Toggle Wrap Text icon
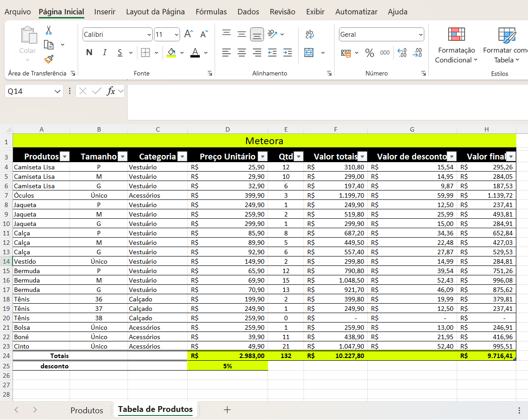The image size is (528, 420). tap(309, 34)
